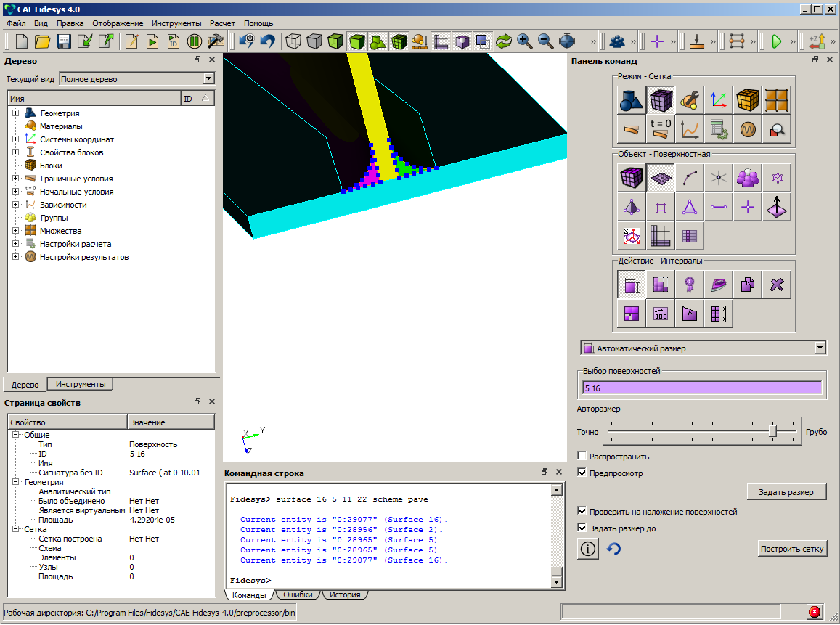Open the Автоматический размер dropdown

click(x=820, y=348)
